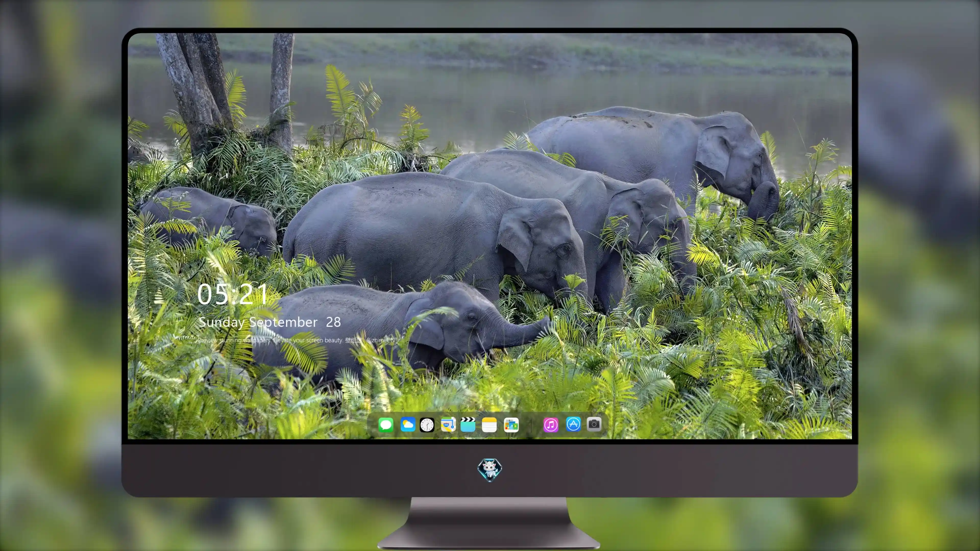Viewport: 980px width, 551px height.
Task: Click the 05:21 clock display
Action: point(232,294)
